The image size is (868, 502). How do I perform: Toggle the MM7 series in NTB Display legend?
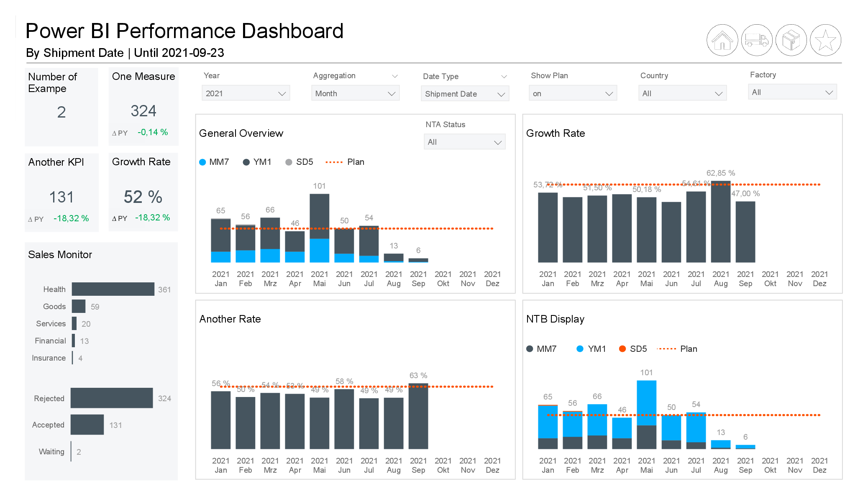541,348
